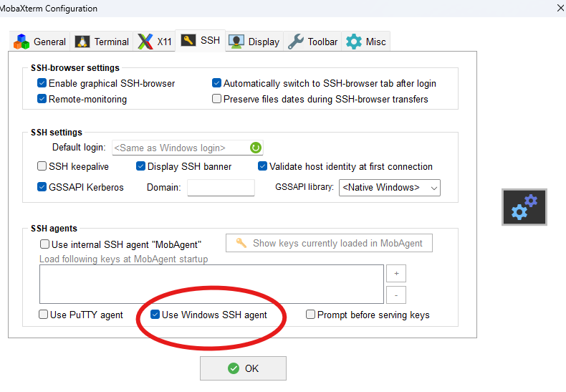Click the MobAgent startup keys list box

tap(211, 284)
